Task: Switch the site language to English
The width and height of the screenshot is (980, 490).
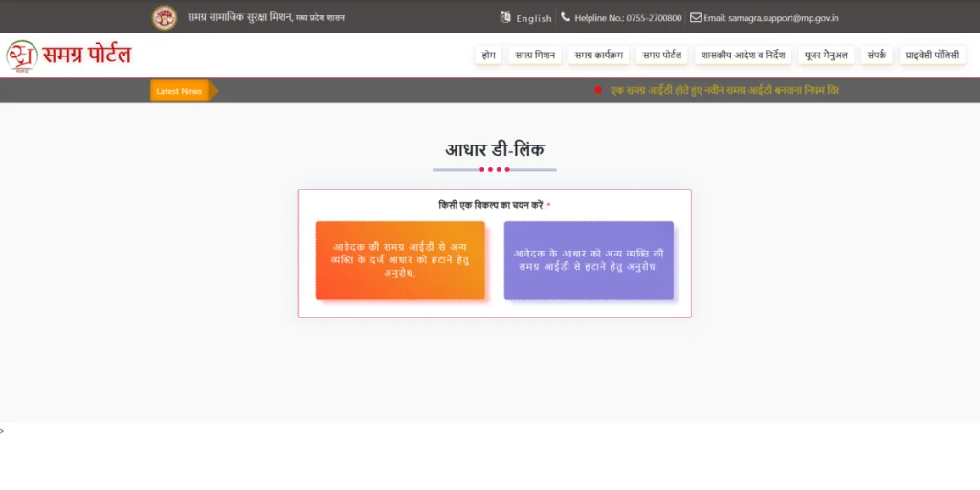Action: [533, 18]
